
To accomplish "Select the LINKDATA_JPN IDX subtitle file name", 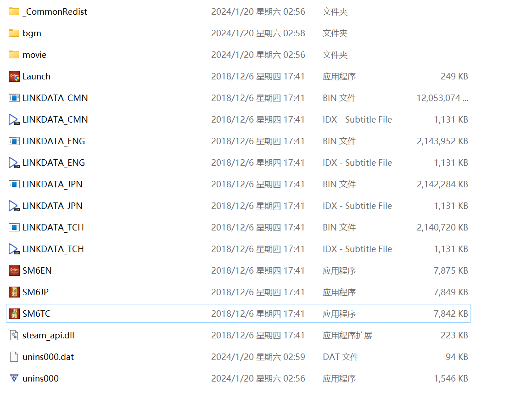I will tap(52, 206).
